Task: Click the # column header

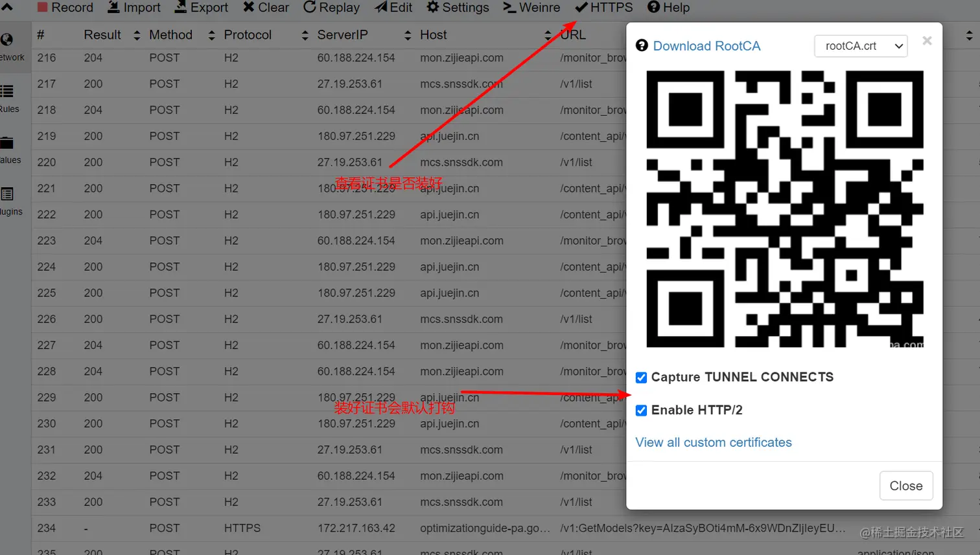Action: tap(41, 35)
